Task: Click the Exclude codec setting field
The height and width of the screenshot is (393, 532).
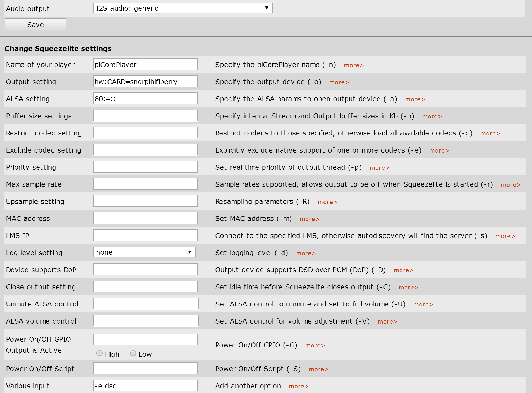Action: click(x=145, y=150)
